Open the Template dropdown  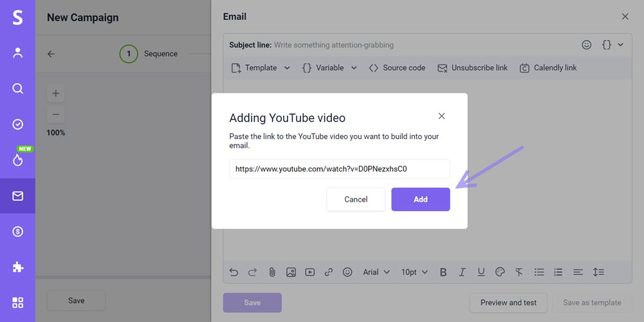[261, 67]
